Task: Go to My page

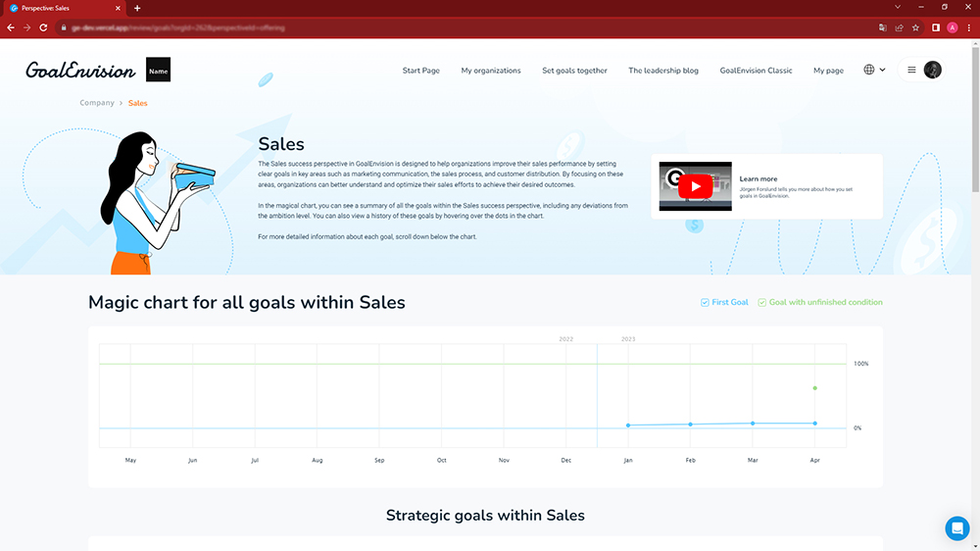Action: pos(828,71)
